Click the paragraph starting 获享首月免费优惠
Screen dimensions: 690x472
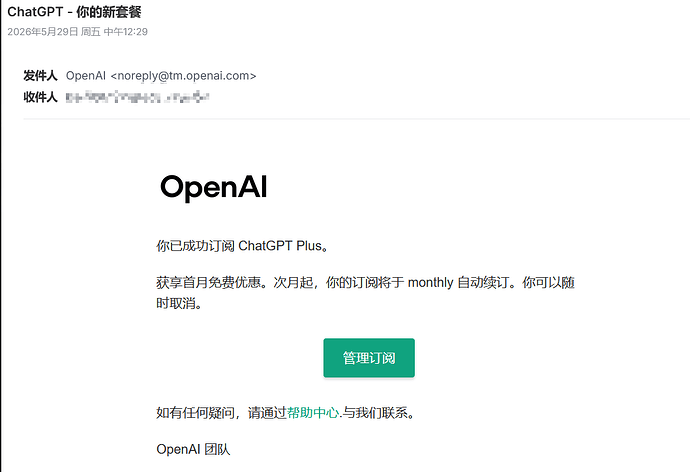click(x=365, y=293)
